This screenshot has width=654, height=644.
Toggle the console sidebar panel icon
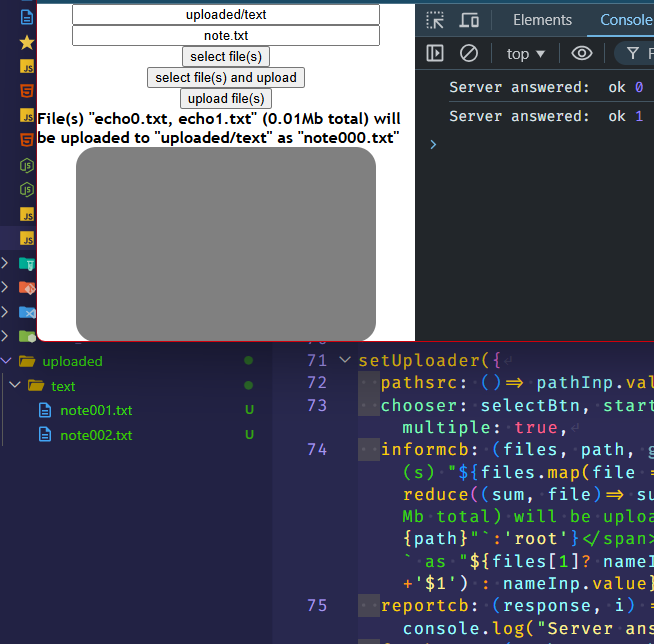pos(435,53)
